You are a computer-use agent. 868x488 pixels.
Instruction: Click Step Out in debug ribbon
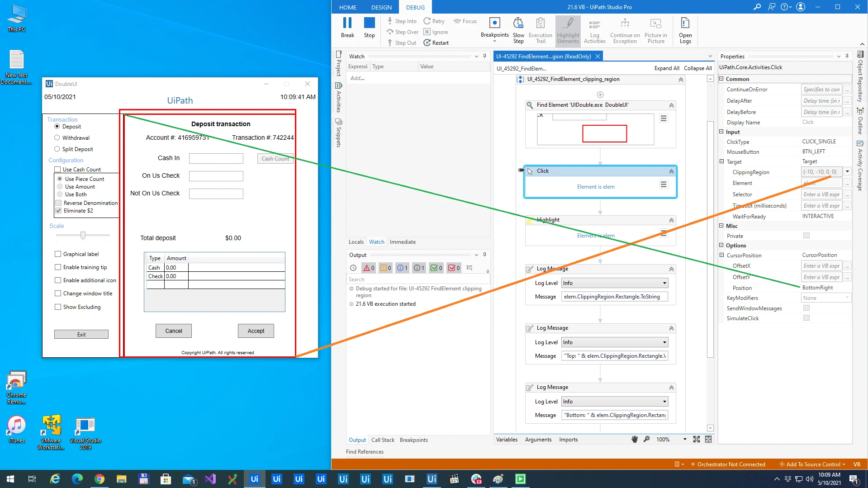click(x=402, y=43)
